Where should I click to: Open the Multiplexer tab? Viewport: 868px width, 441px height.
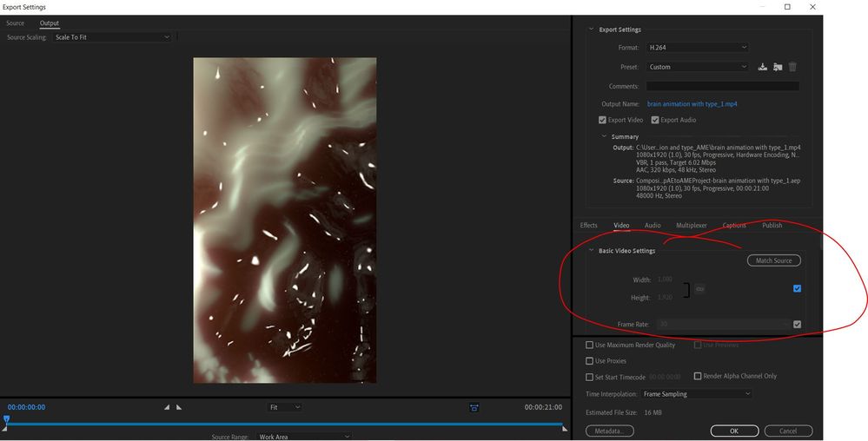[x=692, y=225]
